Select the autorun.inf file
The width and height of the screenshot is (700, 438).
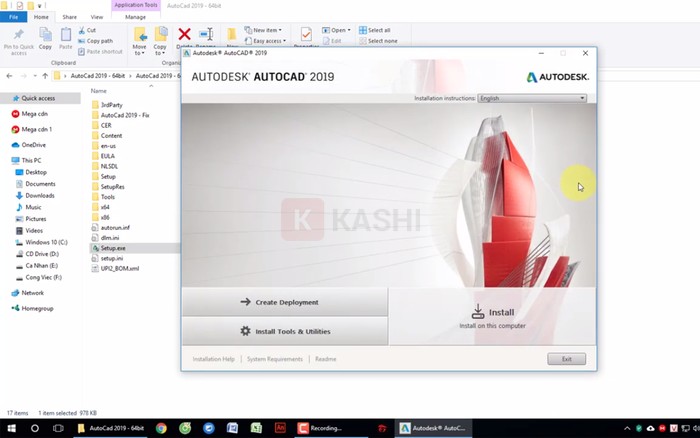click(x=115, y=228)
